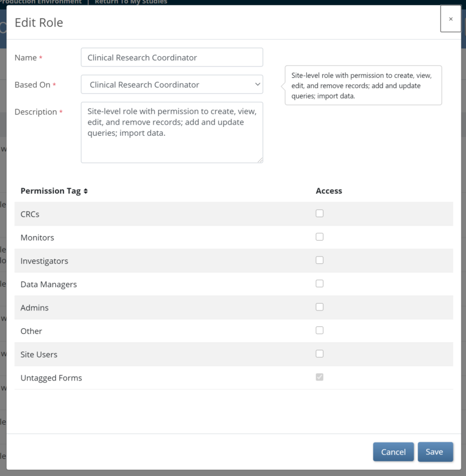Viewport: 466px width, 476px height.
Task: Open the Based On dropdown
Action: 172,84
